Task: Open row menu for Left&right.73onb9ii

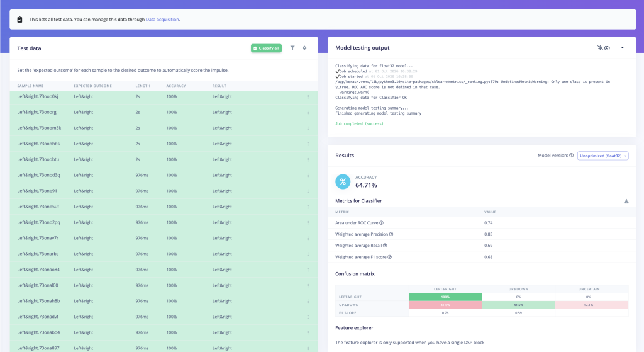Action: click(308, 191)
